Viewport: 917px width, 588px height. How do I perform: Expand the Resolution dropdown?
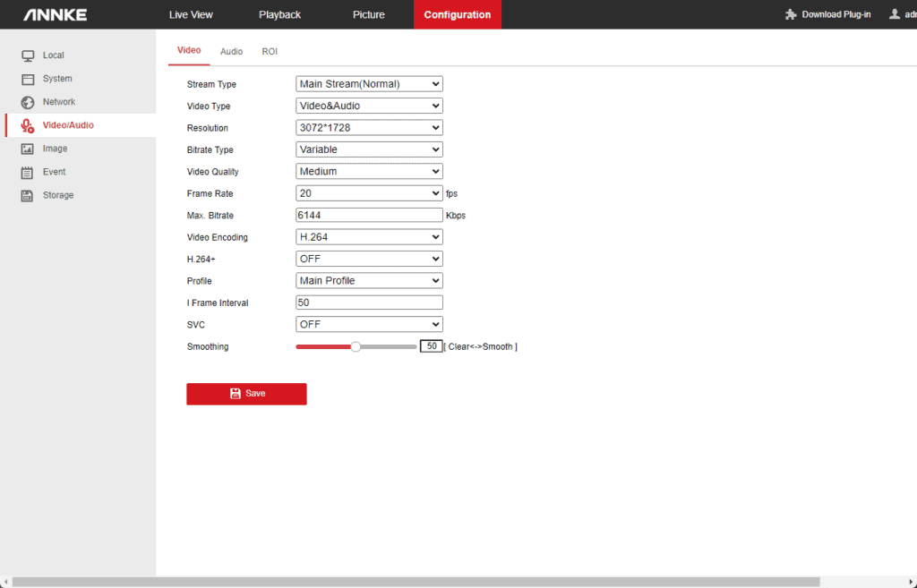(x=369, y=128)
